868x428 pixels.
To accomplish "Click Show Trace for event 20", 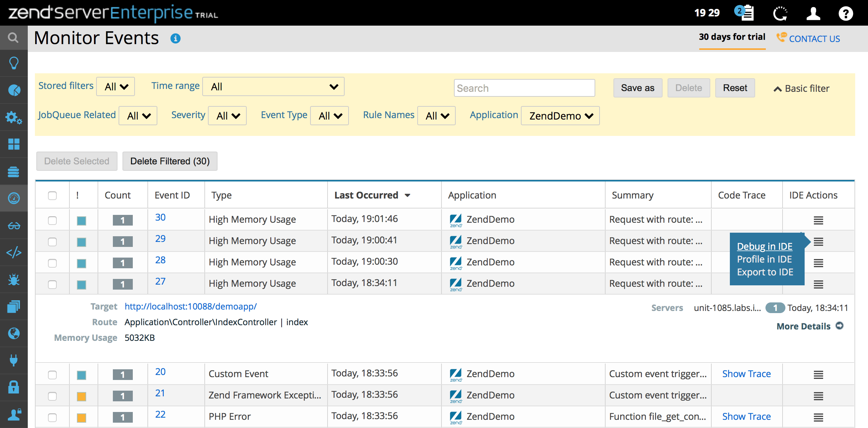I will click(746, 374).
